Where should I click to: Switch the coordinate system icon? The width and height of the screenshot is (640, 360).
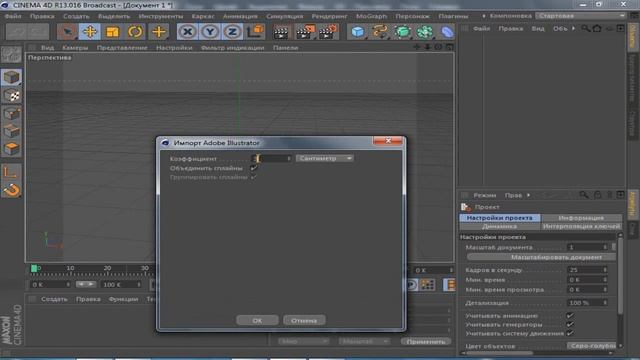click(256, 32)
